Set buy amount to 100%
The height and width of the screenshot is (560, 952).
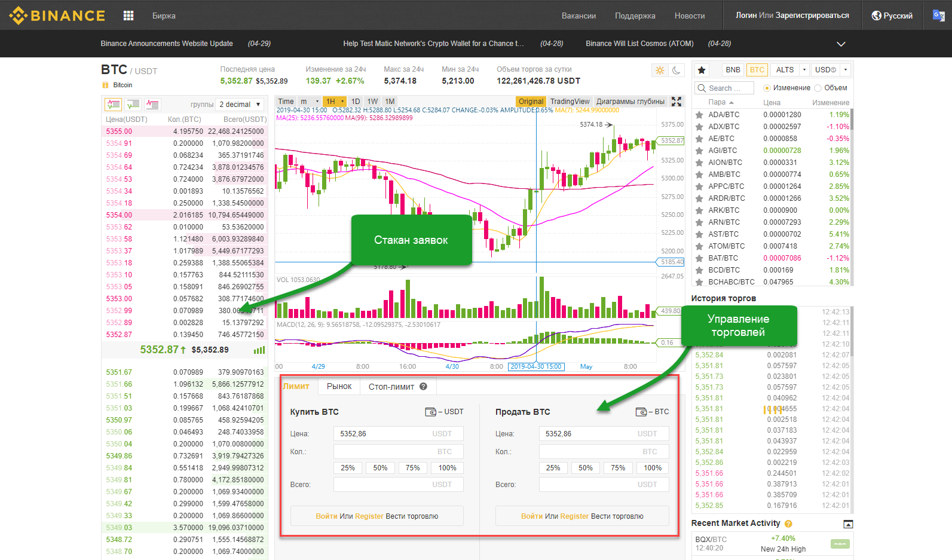448,468
